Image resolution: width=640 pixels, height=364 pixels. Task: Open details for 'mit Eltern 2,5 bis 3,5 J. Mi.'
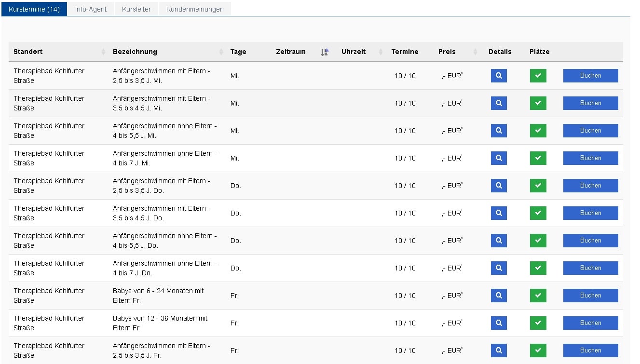(499, 76)
